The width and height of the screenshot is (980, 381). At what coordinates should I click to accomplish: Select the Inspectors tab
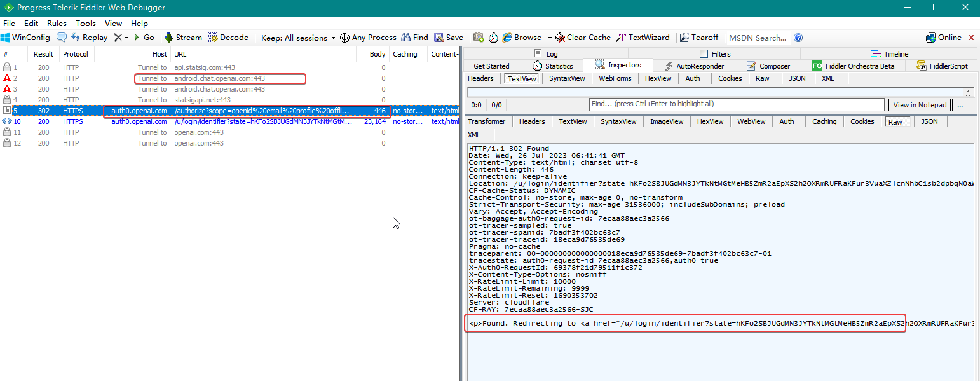click(x=618, y=65)
